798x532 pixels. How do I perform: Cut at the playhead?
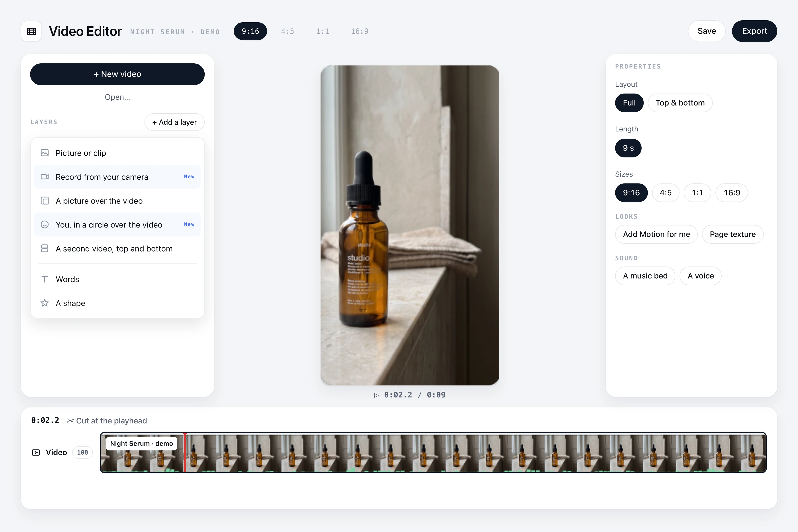(107, 421)
